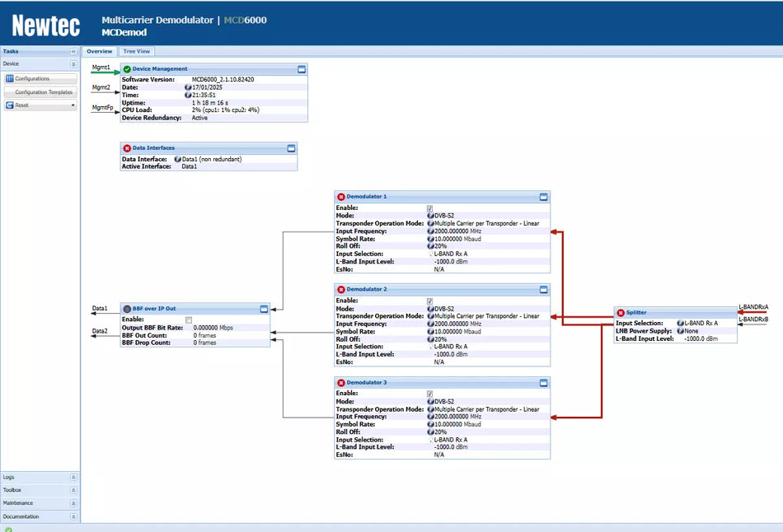
Task: Click the Newtec logo
Action: (46, 26)
